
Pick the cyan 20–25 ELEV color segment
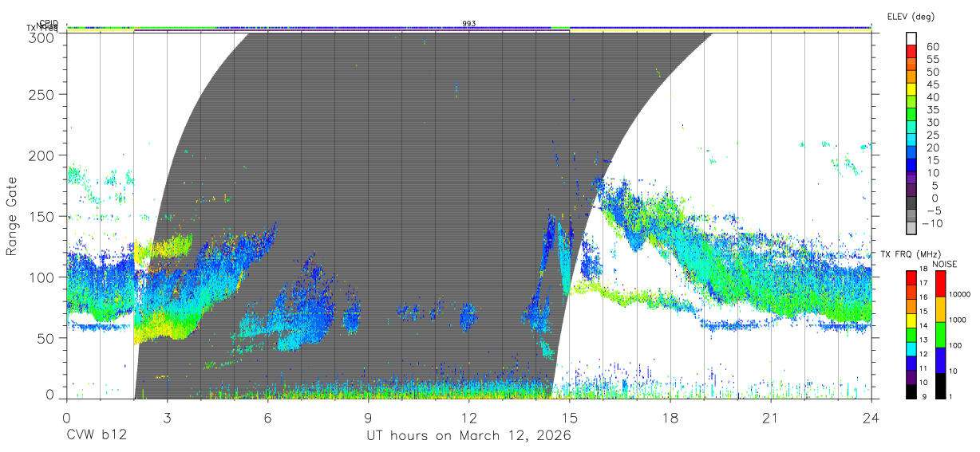pos(911,141)
